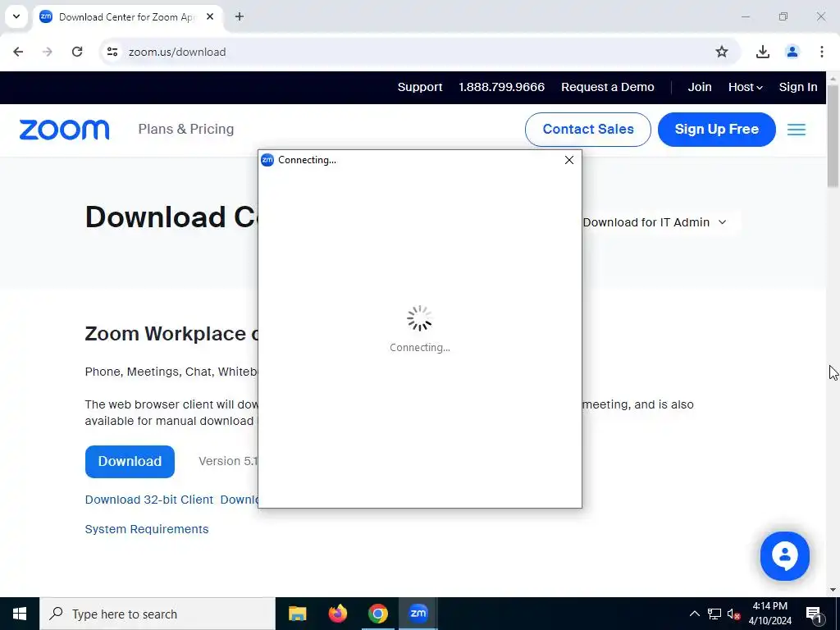Click the forward navigation arrow
The height and width of the screenshot is (630, 840).
[x=48, y=52]
